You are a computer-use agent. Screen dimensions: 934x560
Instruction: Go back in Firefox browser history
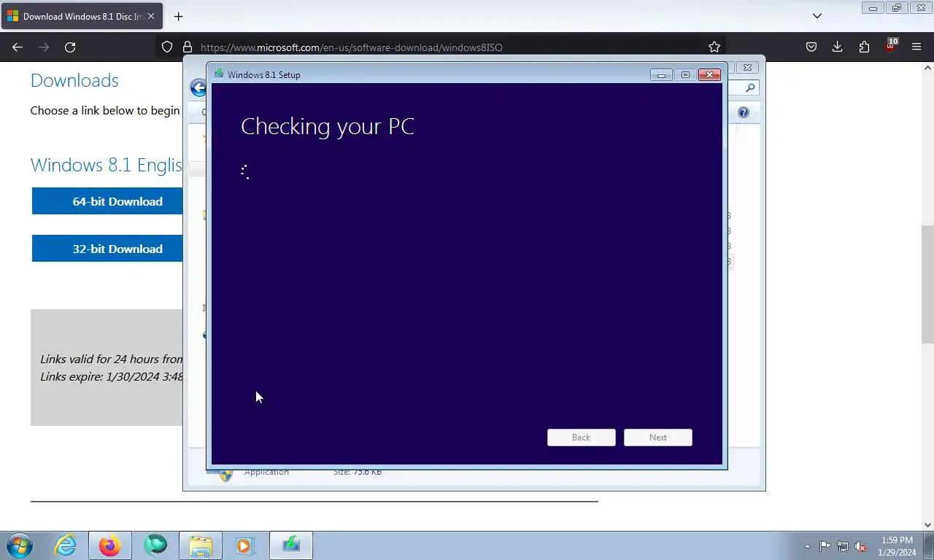pyautogui.click(x=18, y=47)
